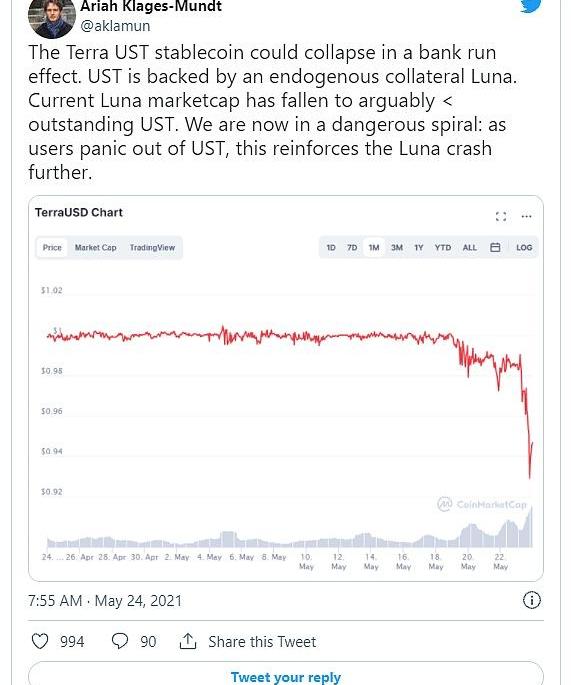Choose the 3M range option
The height and width of the screenshot is (685, 571).
coord(397,248)
